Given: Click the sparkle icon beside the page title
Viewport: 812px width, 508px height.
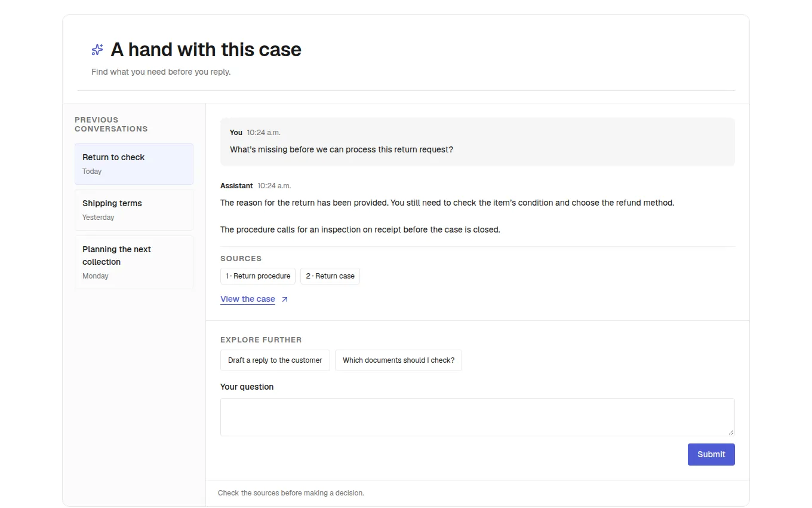Looking at the screenshot, I should pyautogui.click(x=97, y=50).
